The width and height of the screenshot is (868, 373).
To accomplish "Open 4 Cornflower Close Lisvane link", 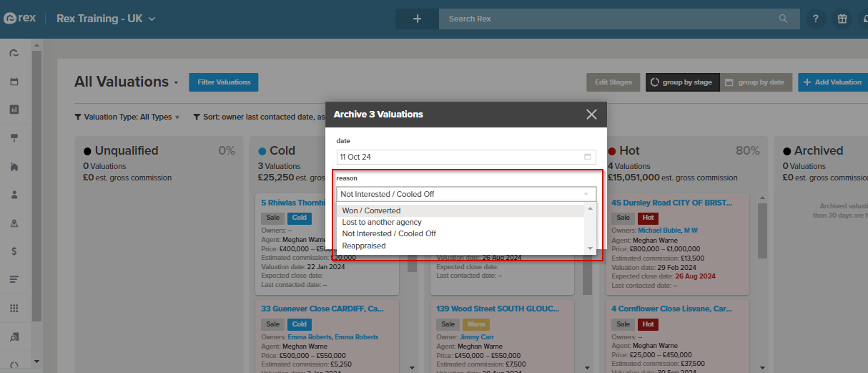I will tap(672, 309).
